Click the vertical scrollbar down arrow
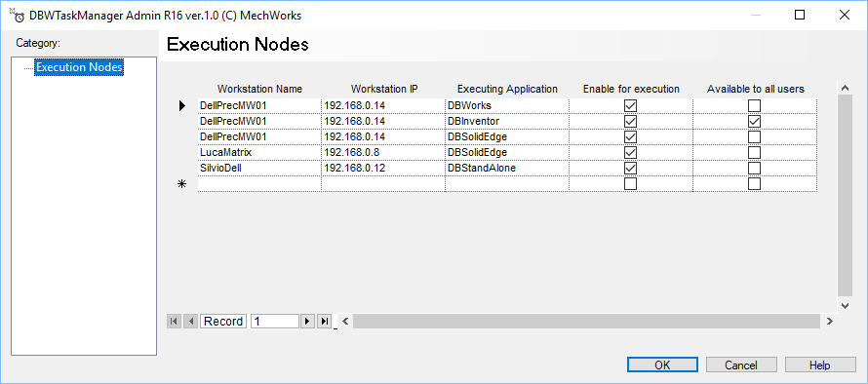Screen dimensions: 868x384 tap(845, 305)
